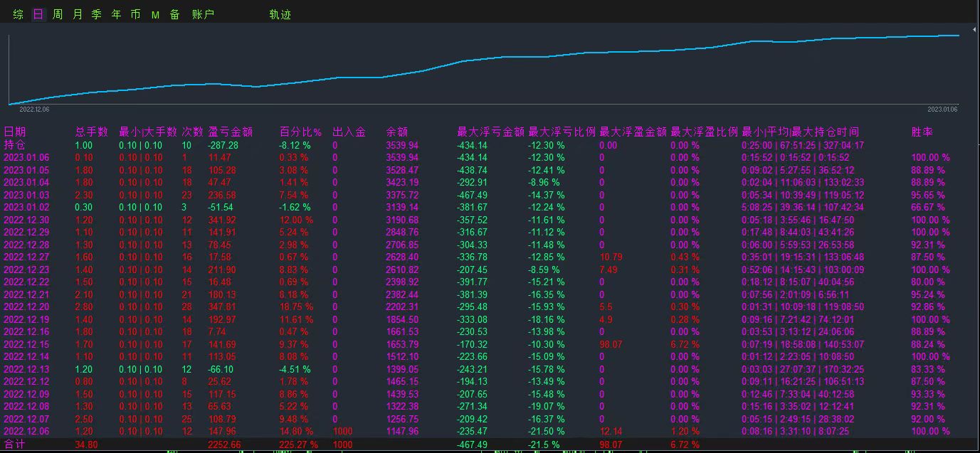Select the 2023.01.03 date row
The image size is (980, 453).
(x=26, y=195)
